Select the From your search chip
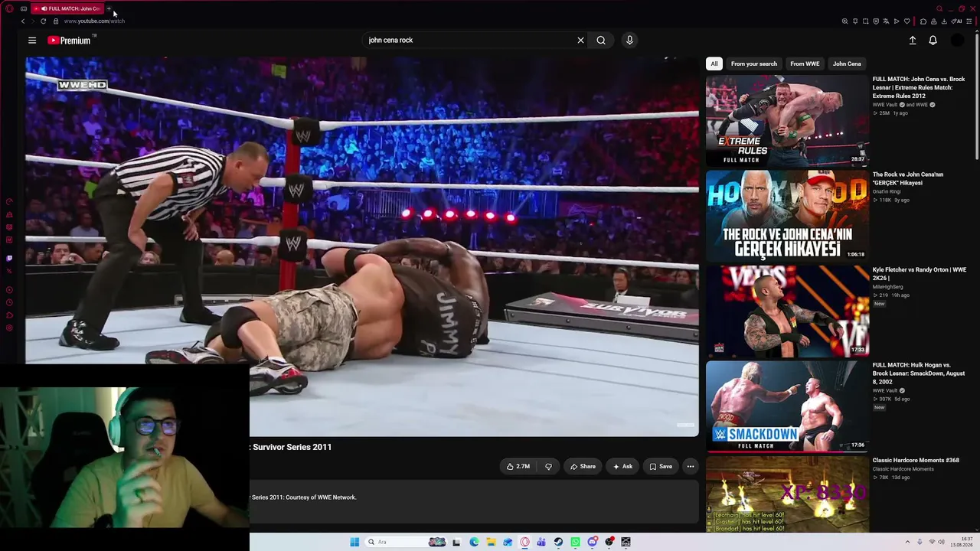Viewport: 980px width, 551px height. [x=753, y=64]
